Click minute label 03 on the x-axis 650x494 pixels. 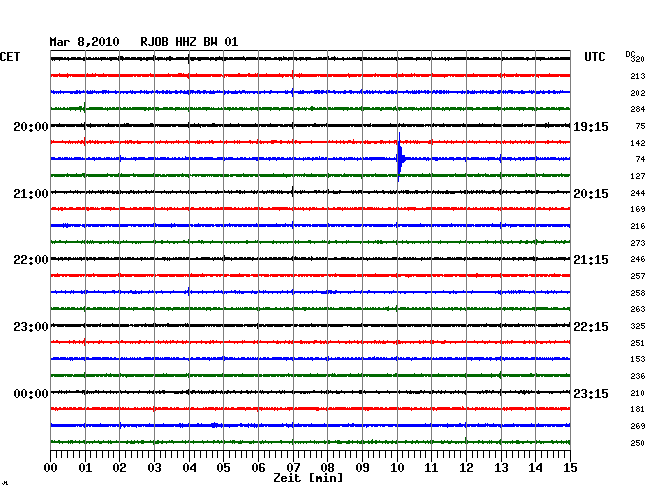[154, 468]
